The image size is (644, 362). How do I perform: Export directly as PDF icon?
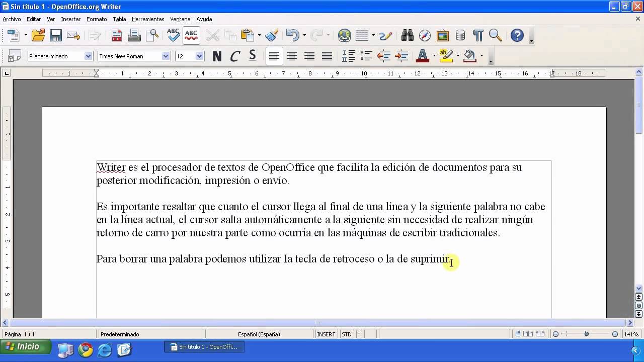117,35
